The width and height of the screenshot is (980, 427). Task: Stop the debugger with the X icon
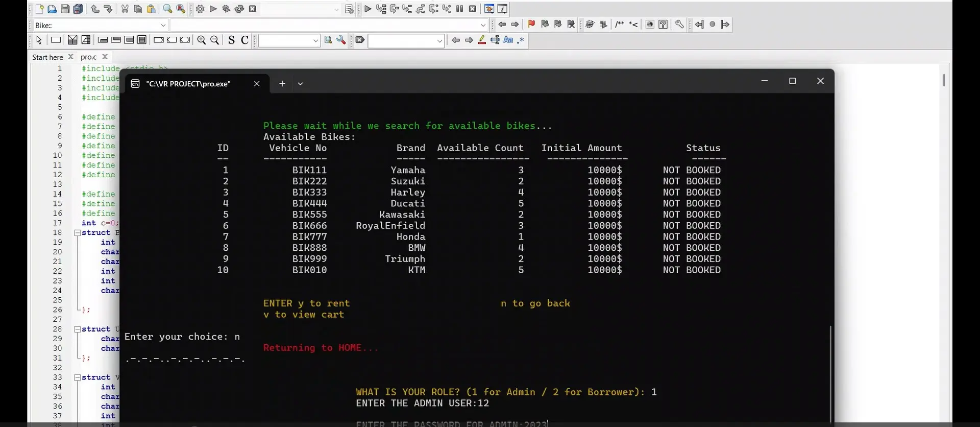click(x=473, y=9)
